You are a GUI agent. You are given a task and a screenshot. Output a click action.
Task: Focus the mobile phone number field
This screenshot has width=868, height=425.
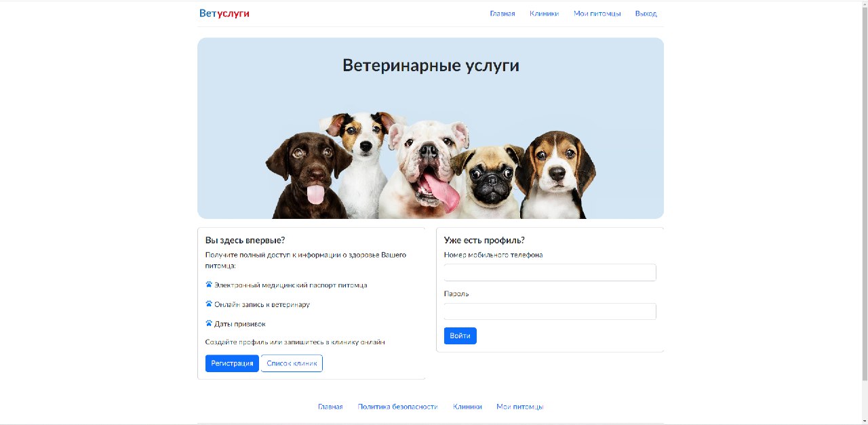pyautogui.click(x=550, y=272)
